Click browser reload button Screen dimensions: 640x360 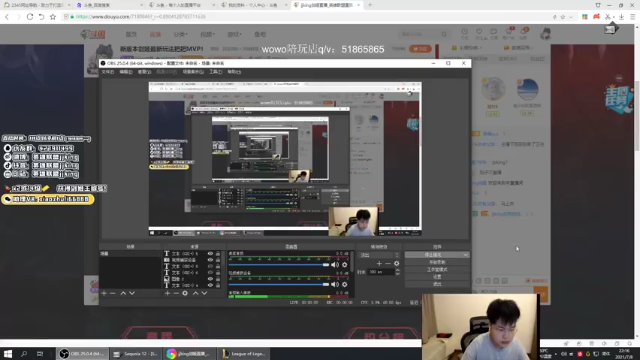tap(30, 17)
